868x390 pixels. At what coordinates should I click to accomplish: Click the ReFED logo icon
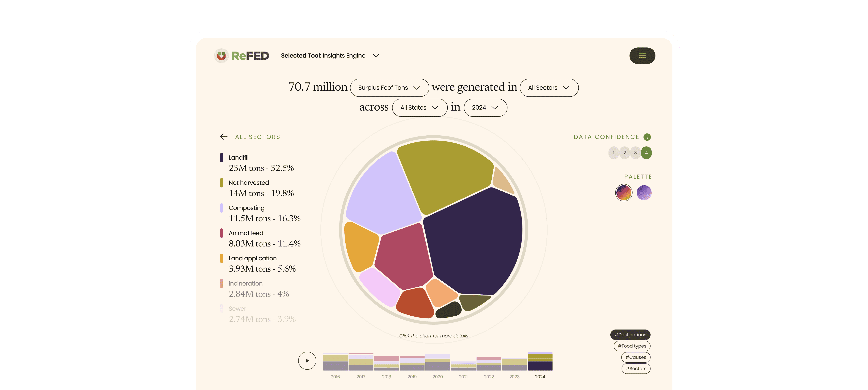click(x=221, y=56)
